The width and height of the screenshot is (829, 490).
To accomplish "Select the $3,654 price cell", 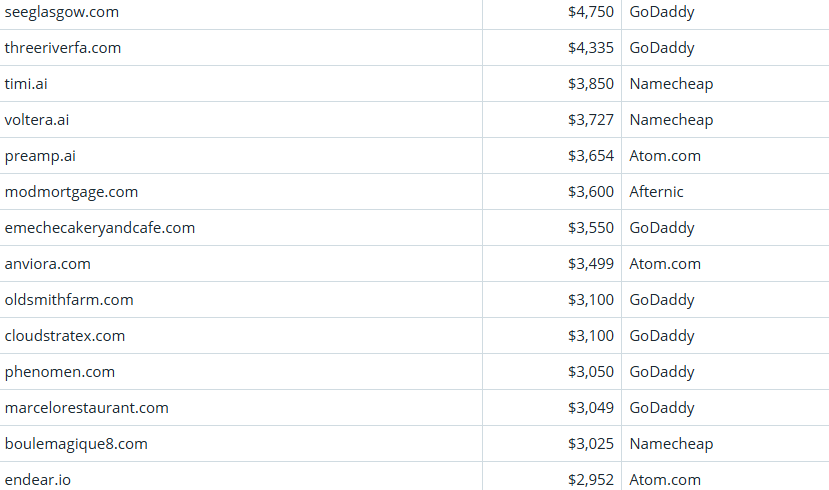I will pos(591,156).
